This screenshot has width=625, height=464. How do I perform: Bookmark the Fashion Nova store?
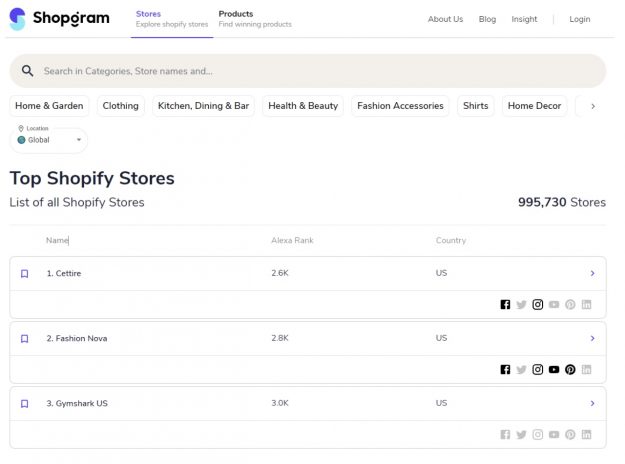tap(24, 338)
